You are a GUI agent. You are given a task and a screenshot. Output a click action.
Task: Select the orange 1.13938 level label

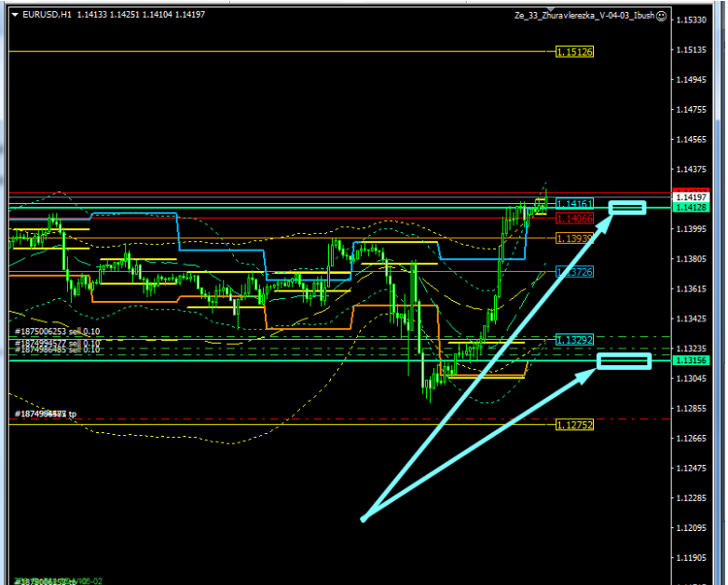point(574,238)
